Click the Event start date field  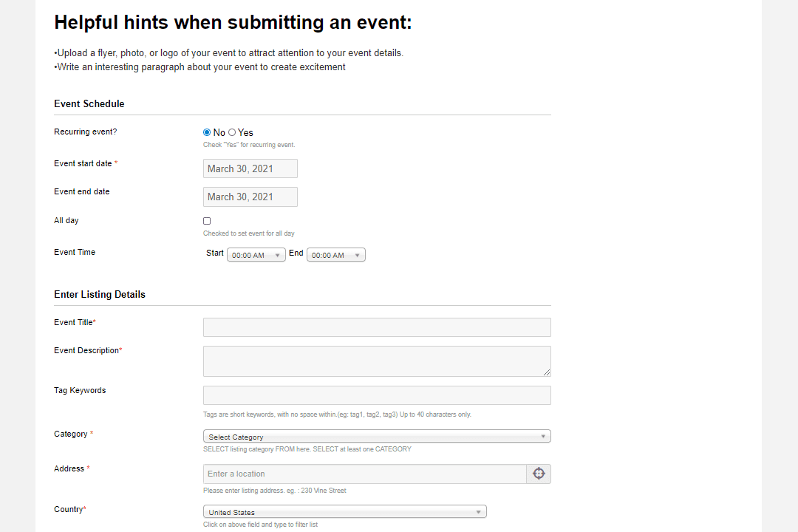(250, 168)
